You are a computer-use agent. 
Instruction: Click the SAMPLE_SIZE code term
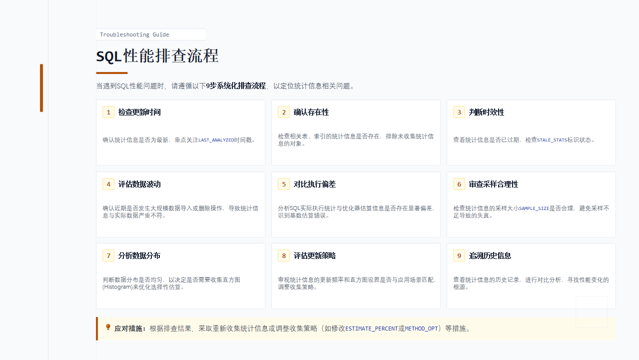point(534,208)
